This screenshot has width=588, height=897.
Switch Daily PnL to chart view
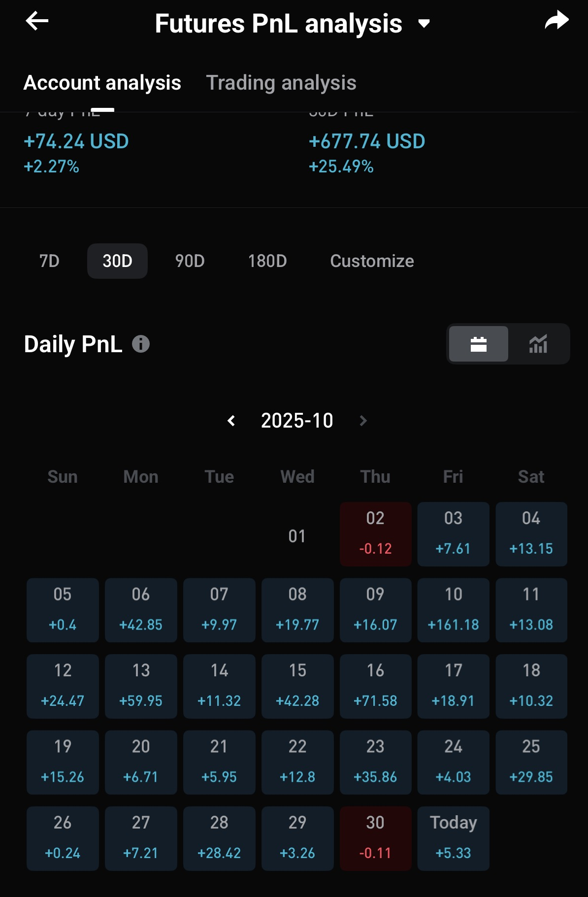pos(538,344)
